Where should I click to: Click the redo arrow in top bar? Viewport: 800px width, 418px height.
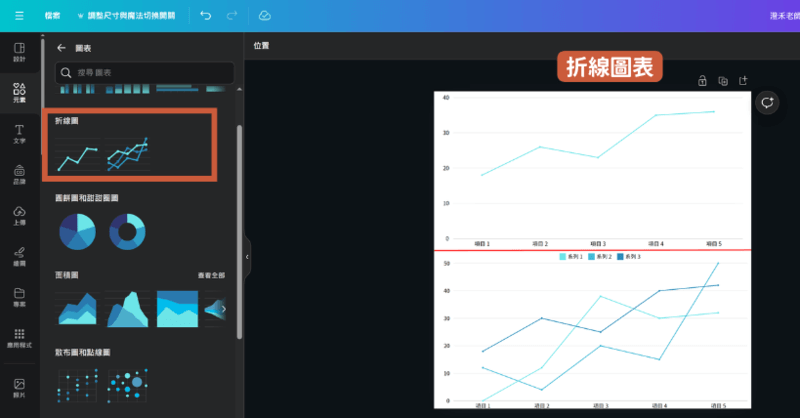(x=232, y=16)
